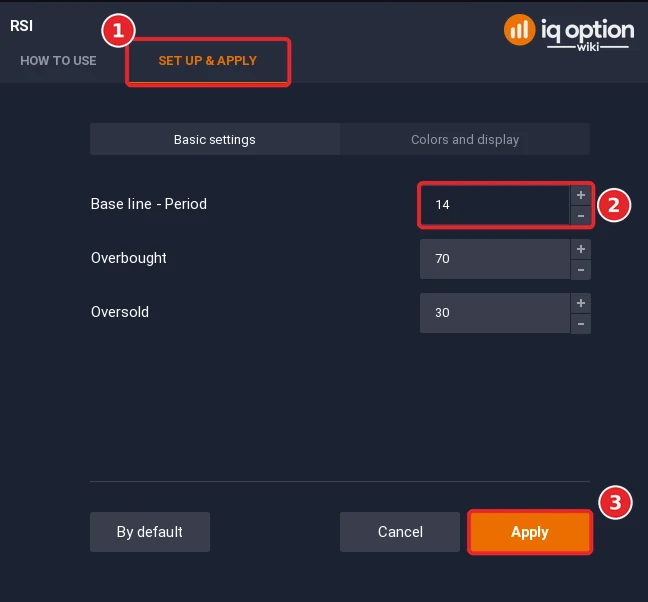Select the Basic settings tab
The width and height of the screenshot is (648, 602).
click(214, 139)
